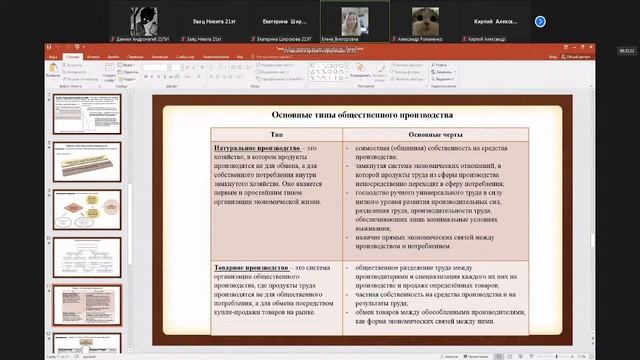The image size is (640, 360).
Task: Fit slide to current window
Action: [591, 357]
